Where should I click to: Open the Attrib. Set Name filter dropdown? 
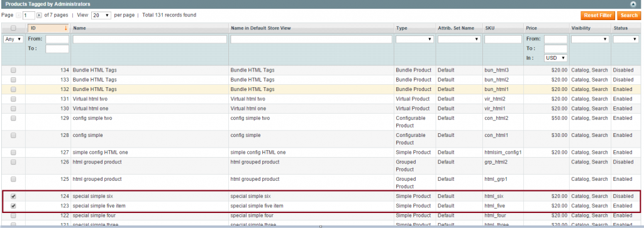[458, 40]
